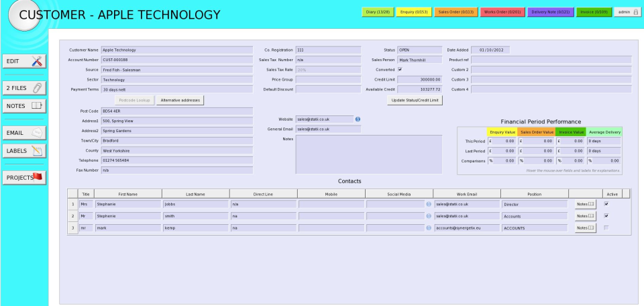Screen dimensions: 644x306
Task: Click the yellow Enquiry Value header
Action: coord(502,132)
